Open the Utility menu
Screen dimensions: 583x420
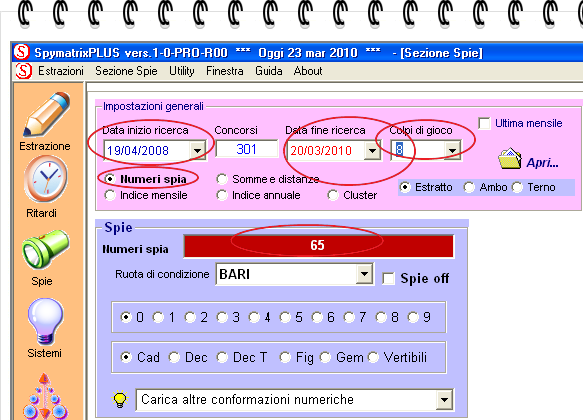182,71
